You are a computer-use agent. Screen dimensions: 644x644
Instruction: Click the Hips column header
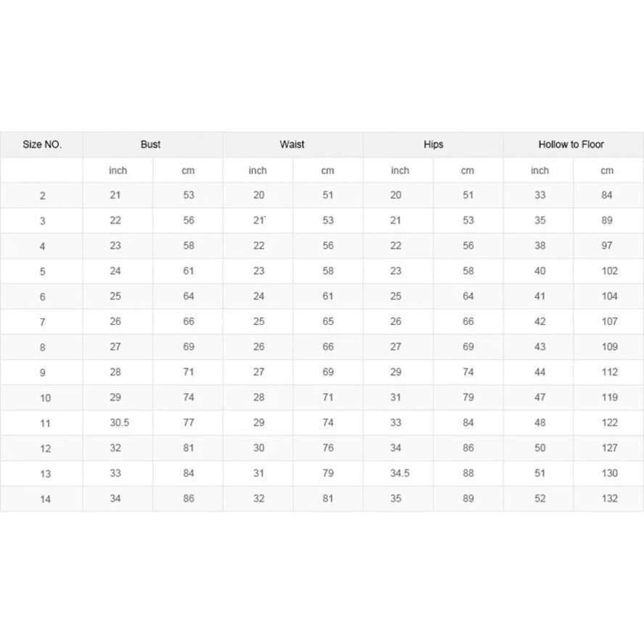pos(433,144)
